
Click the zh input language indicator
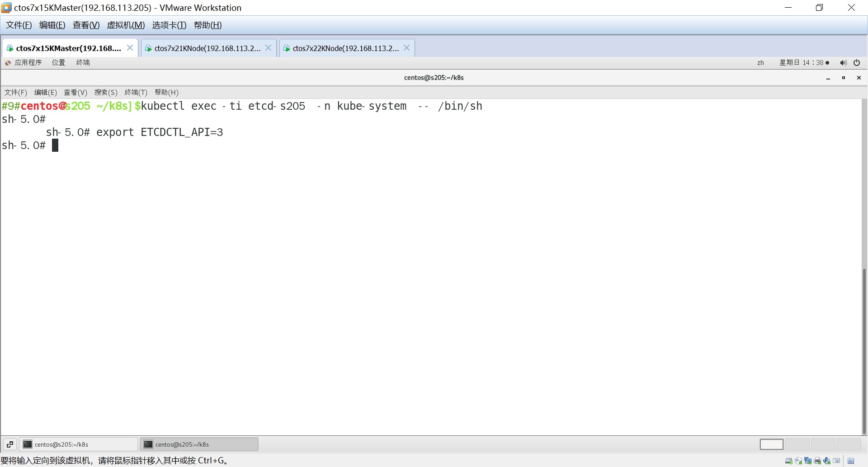point(760,63)
